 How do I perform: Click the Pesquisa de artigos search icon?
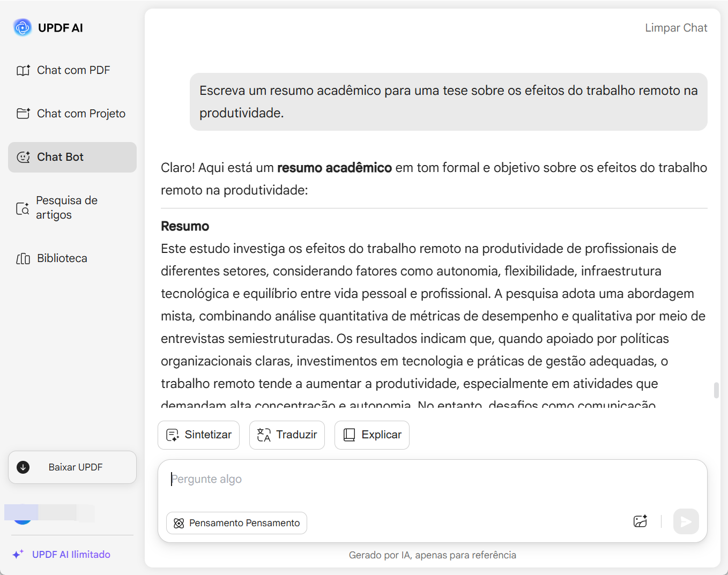tap(23, 208)
